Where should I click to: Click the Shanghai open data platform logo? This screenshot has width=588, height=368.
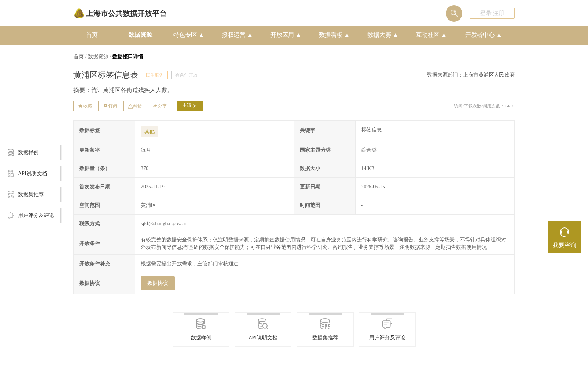coord(120,13)
